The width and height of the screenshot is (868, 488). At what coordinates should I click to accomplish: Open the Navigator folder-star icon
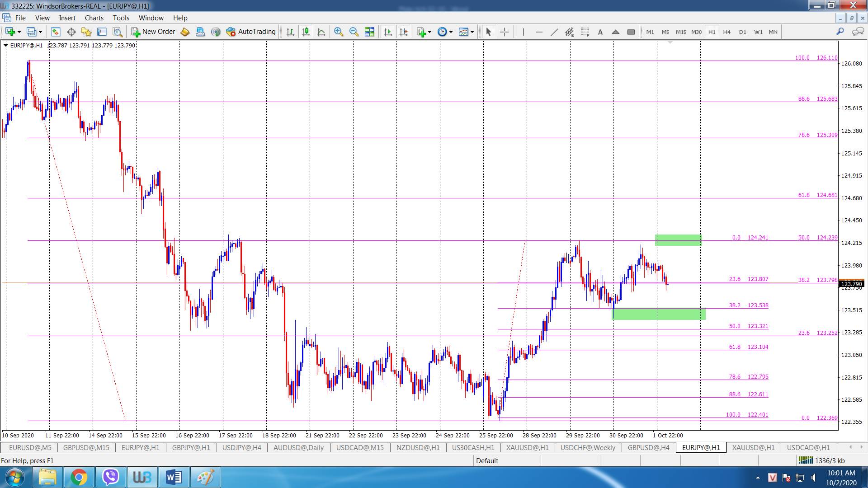86,32
